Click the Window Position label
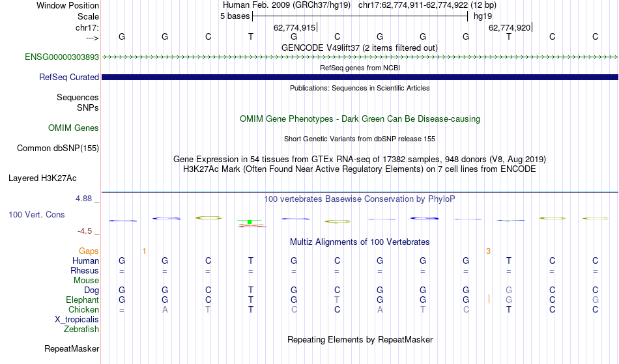The image size is (619, 364). 68,5
